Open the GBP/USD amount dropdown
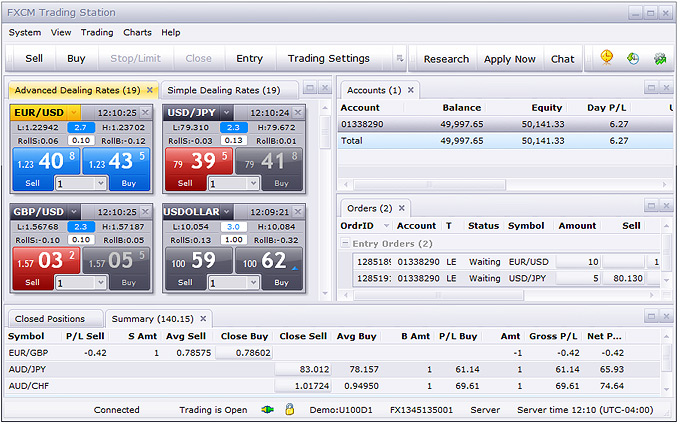The image size is (680, 424). pyautogui.click(x=101, y=283)
